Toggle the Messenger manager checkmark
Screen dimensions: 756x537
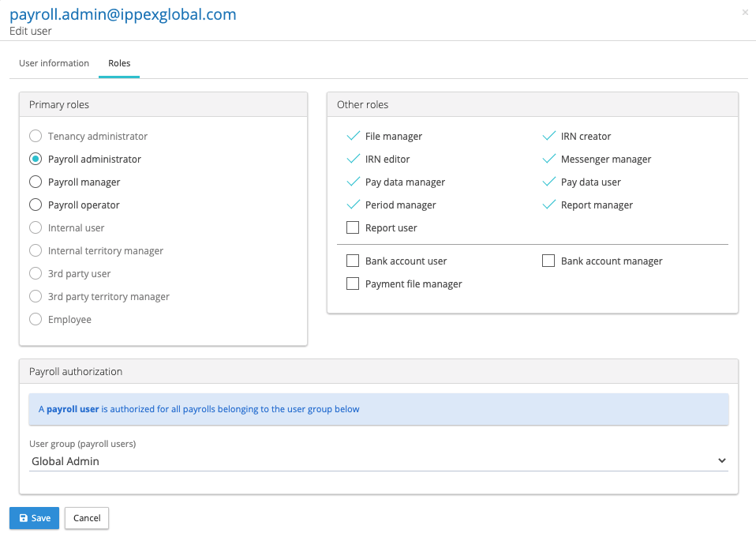pos(548,160)
